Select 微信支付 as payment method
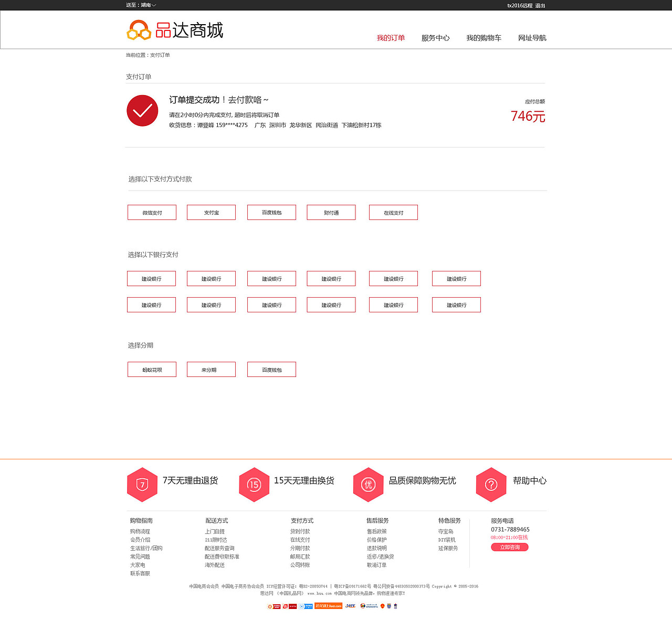 click(152, 212)
